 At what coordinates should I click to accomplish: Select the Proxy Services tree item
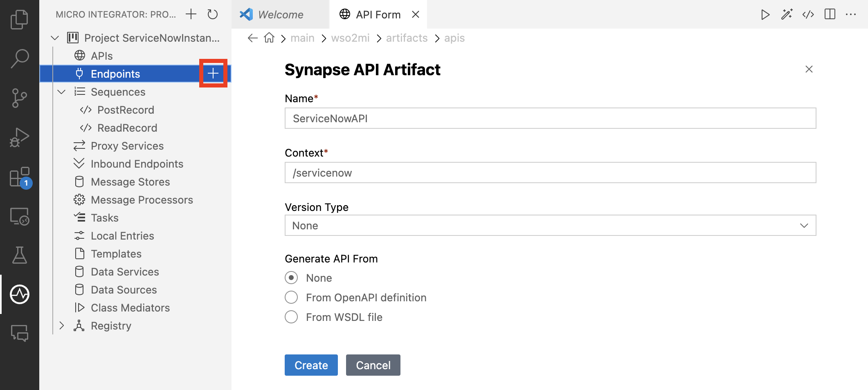[135, 146]
